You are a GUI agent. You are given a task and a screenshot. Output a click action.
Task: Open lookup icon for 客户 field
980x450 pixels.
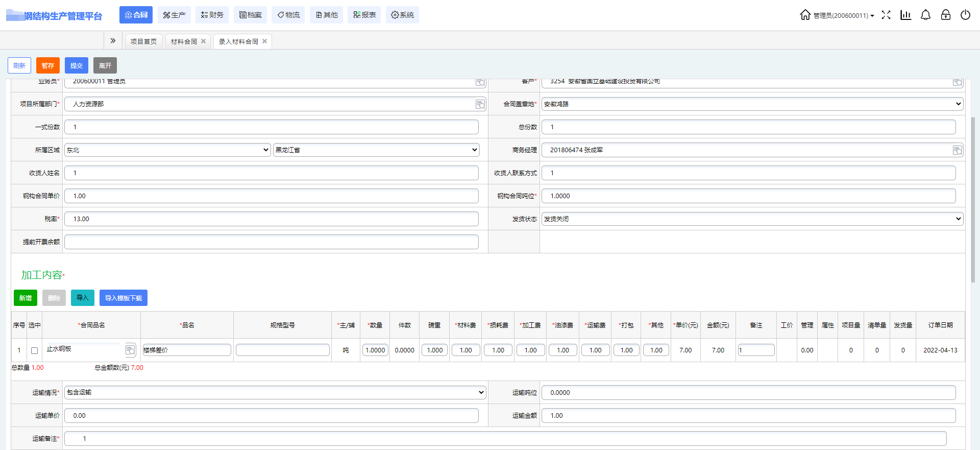[958, 82]
